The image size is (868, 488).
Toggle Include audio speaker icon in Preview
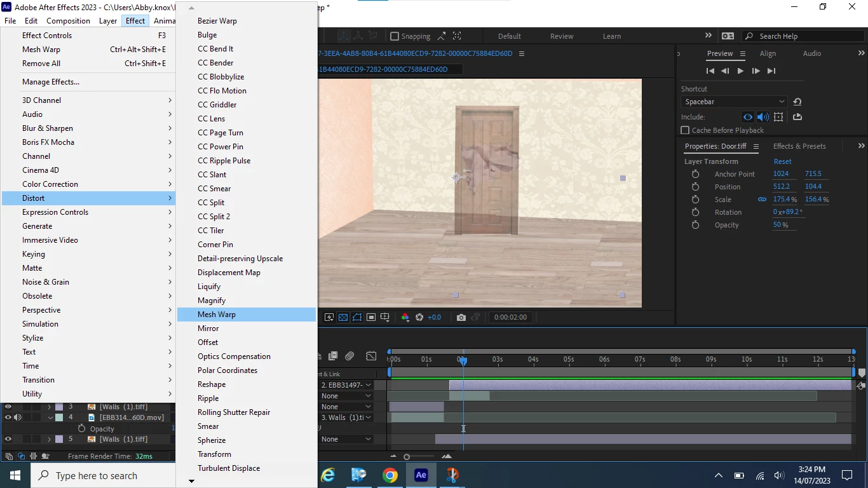(x=763, y=117)
